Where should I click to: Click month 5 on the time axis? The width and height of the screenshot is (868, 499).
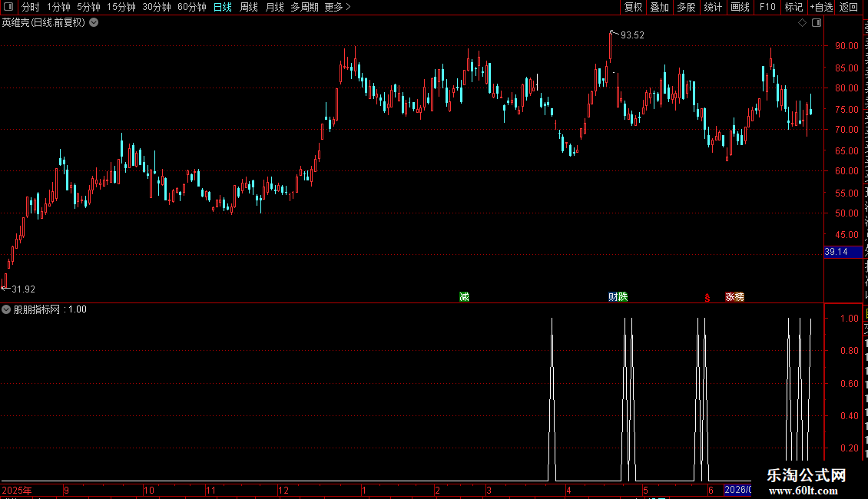645,490
